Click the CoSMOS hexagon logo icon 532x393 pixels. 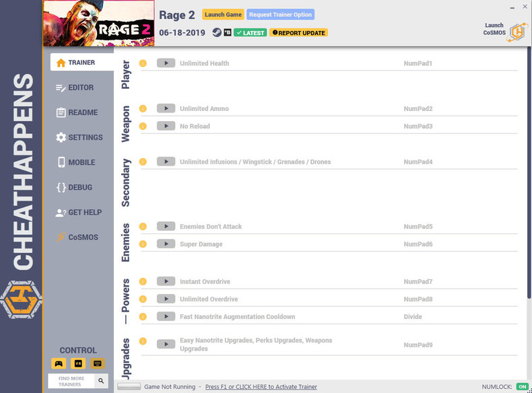(517, 32)
